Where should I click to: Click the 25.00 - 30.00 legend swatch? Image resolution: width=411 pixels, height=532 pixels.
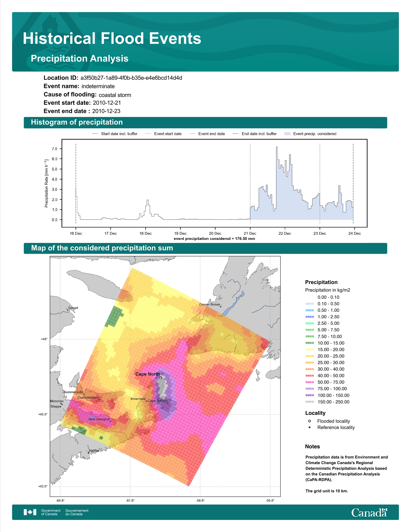coord(309,363)
